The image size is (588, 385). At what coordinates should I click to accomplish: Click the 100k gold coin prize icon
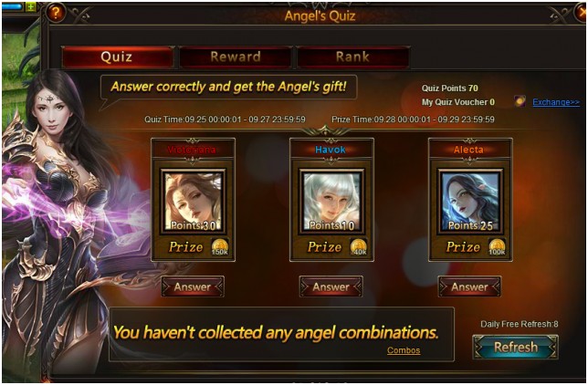(497, 247)
